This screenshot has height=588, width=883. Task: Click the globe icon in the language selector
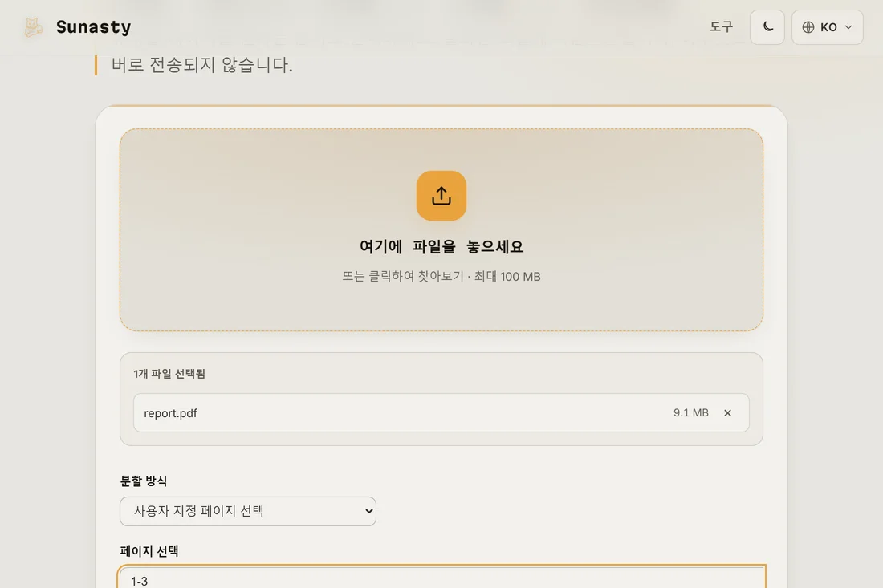(x=808, y=27)
